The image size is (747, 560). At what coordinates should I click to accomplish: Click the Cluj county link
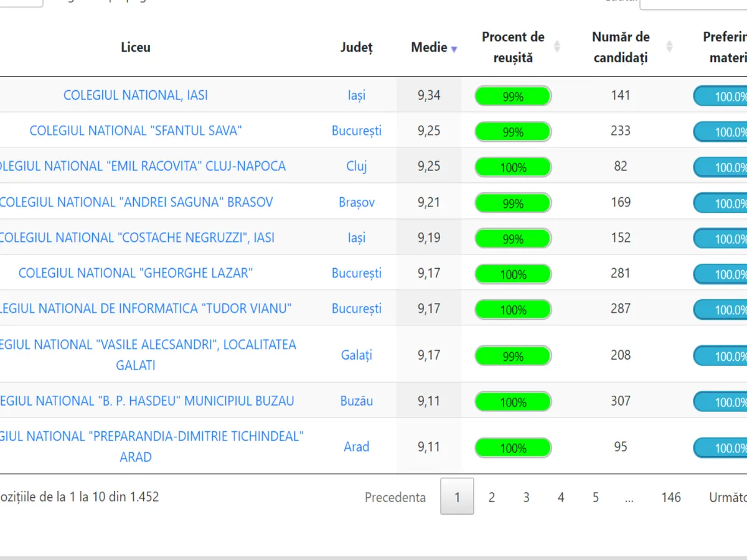tap(357, 166)
